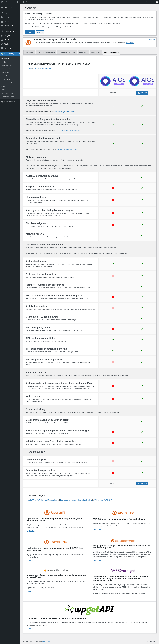Open Brute Force in WP Security submenu
159x644 pixels.
[x=6, y=79]
